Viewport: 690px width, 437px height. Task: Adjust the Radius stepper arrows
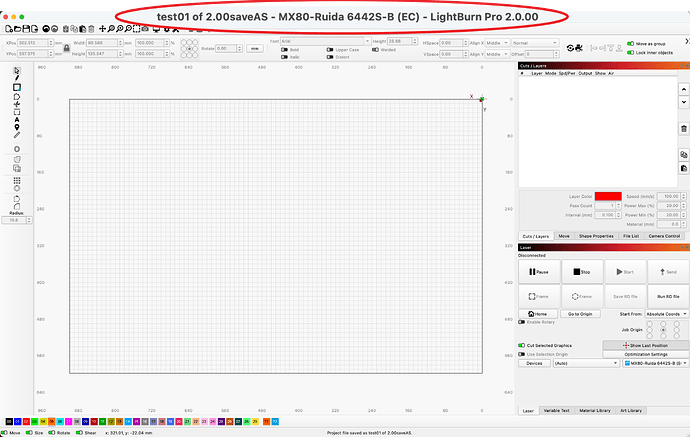[29, 220]
